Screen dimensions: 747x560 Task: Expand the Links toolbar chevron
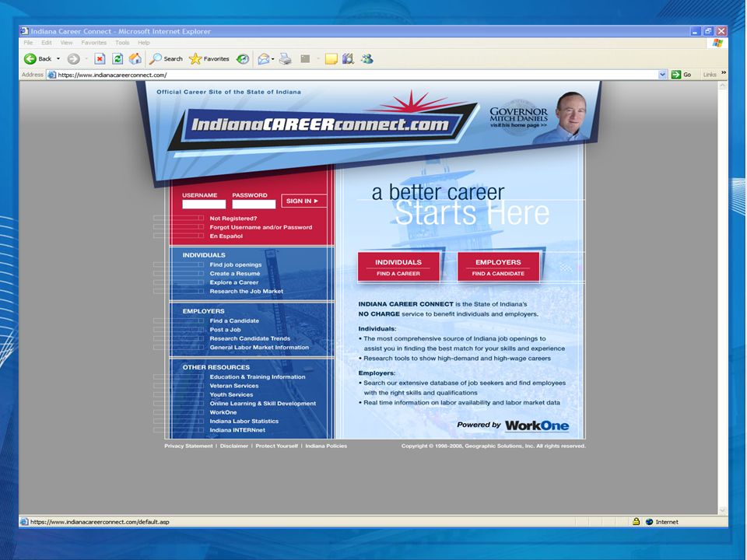724,73
